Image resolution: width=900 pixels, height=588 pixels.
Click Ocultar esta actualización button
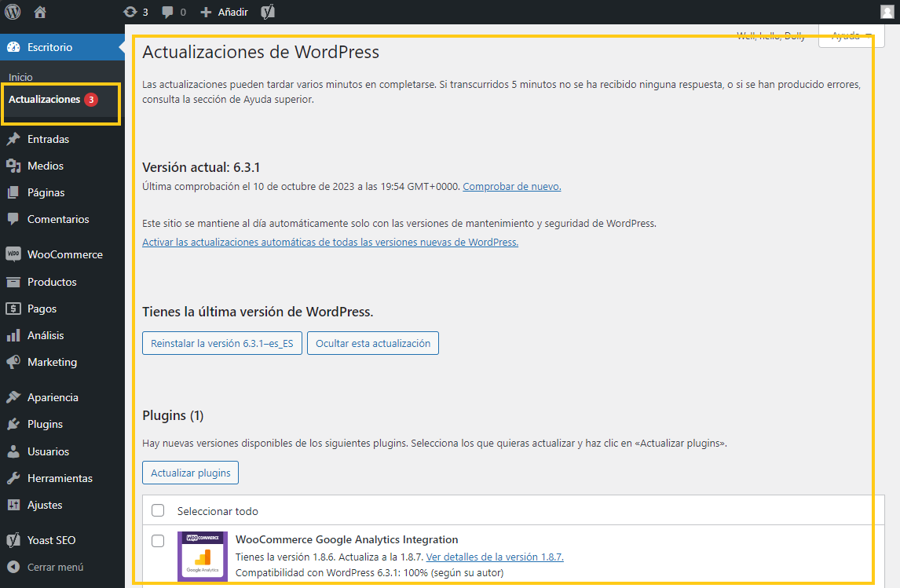point(373,343)
